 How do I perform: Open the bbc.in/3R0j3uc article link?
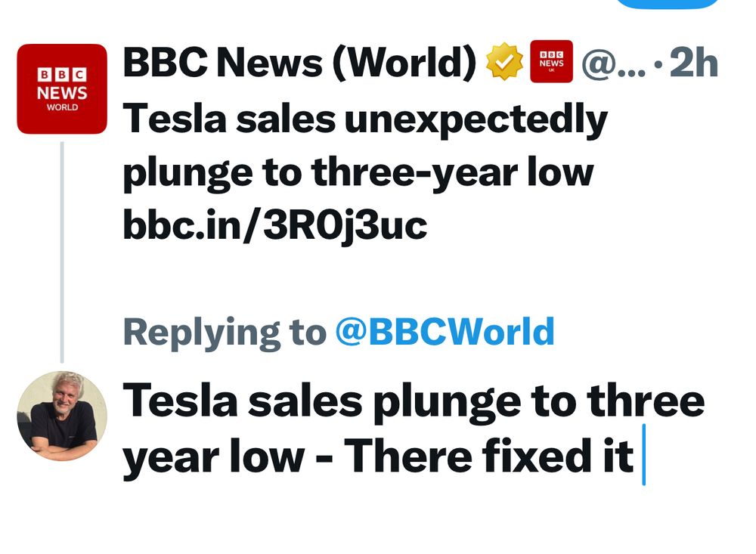click(275, 224)
